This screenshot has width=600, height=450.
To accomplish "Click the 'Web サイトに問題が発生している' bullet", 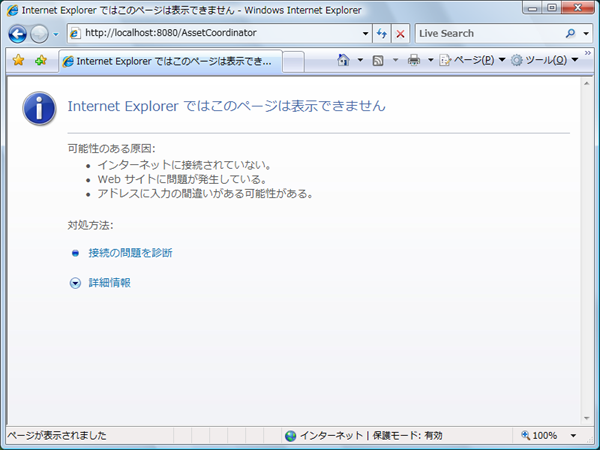I will [182, 179].
